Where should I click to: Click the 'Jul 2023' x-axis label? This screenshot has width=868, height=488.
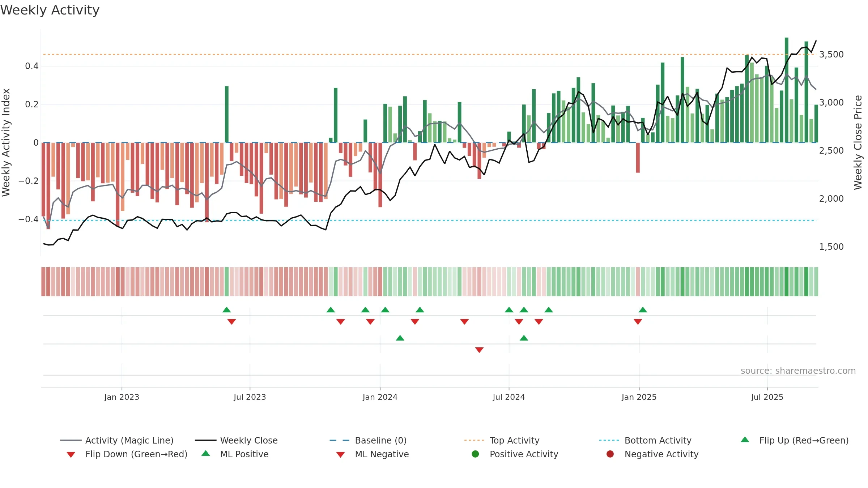click(250, 397)
